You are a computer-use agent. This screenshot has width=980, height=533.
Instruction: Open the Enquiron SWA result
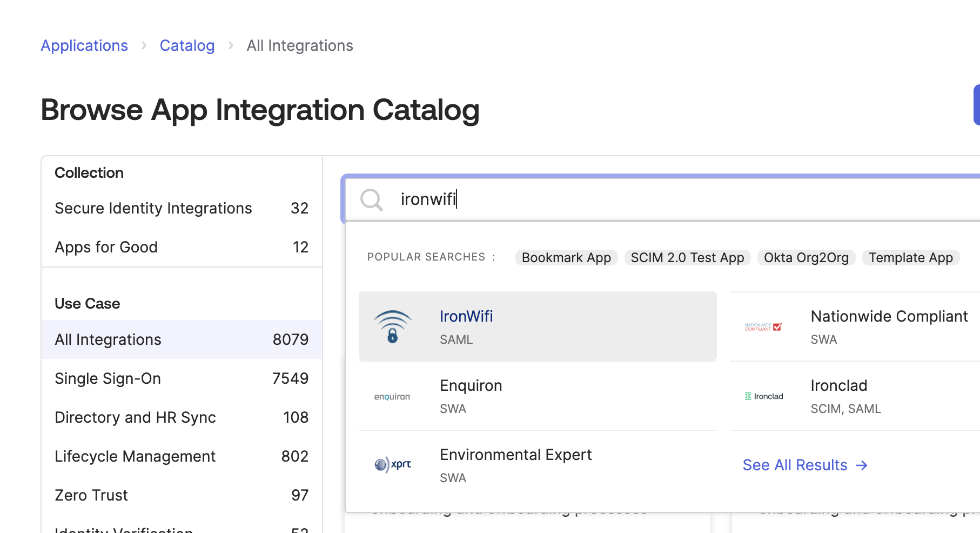coord(538,396)
